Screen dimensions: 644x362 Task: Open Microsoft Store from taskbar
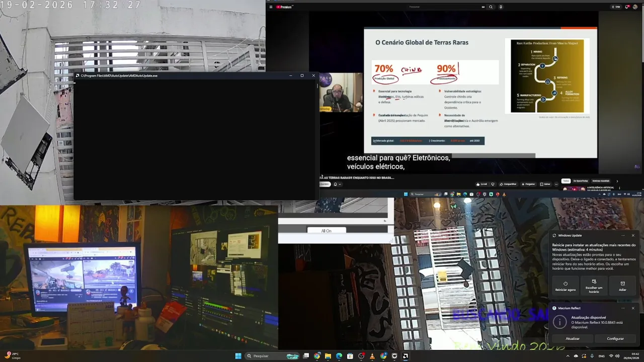pos(350,356)
